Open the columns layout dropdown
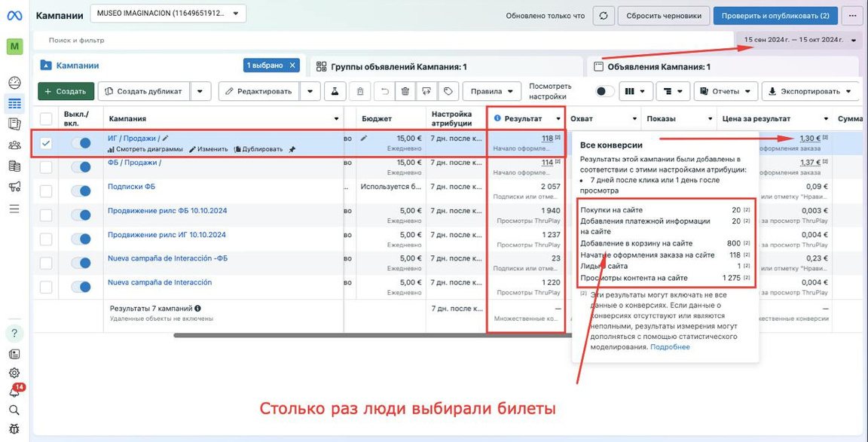Viewport: 868px width, 442px height. point(635,91)
